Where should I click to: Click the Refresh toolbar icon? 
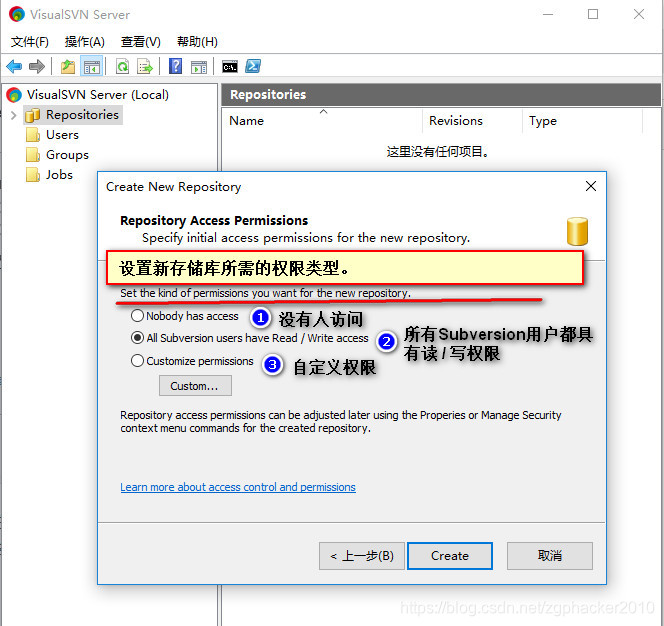[122, 66]
